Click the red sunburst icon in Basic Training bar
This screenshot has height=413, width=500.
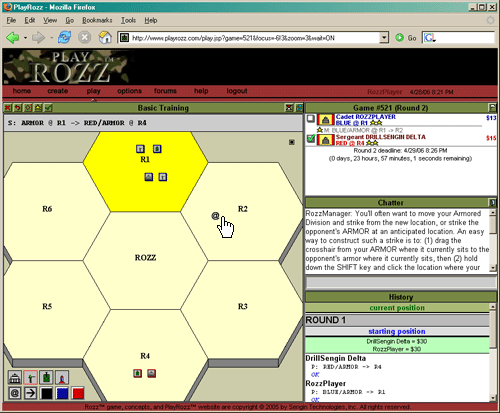click(28, 108)
